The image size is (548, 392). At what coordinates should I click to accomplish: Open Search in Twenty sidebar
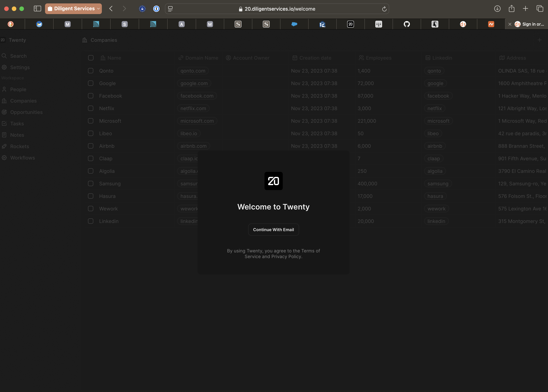(x=18, y=56)
